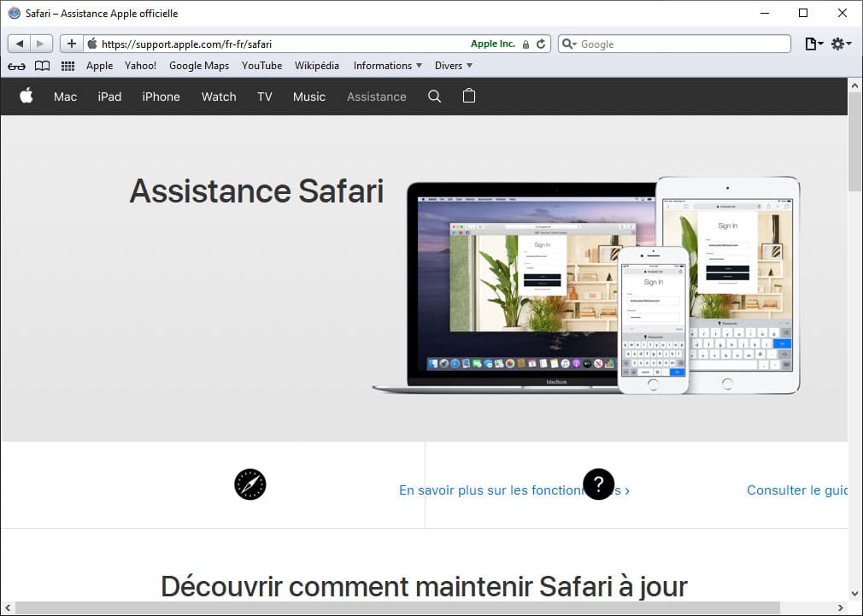Click the scroll left arrow
This screenshot has height=616, width=863.
click(x=7, y=607)
